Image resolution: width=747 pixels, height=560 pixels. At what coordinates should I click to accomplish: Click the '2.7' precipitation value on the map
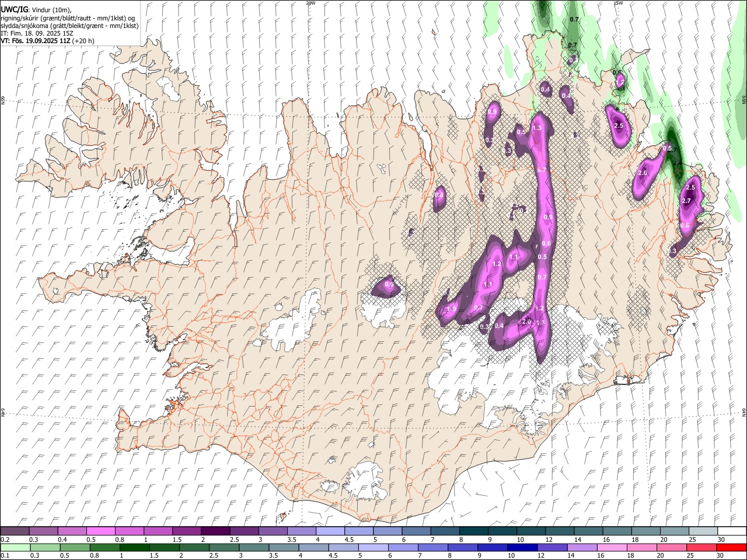[686, 201]
